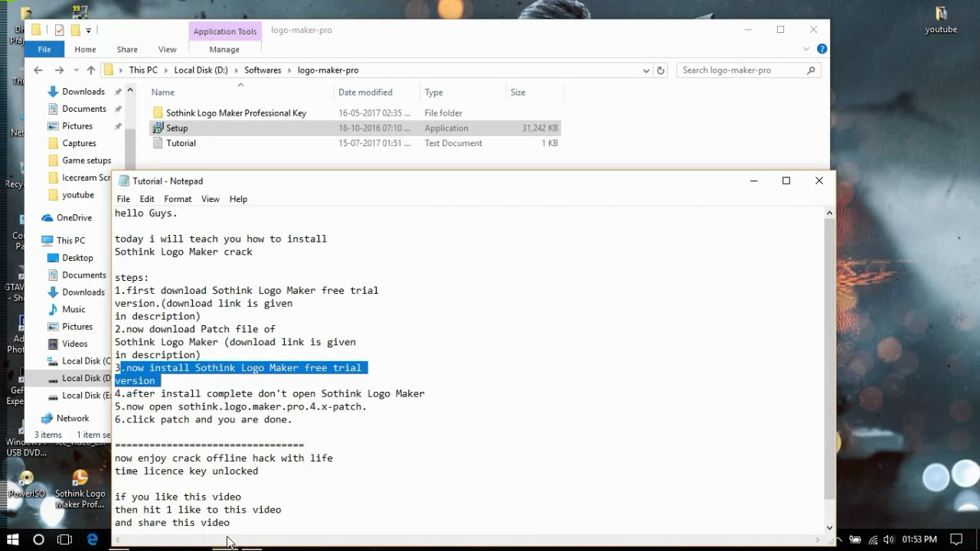The width and height of the screenshot is (980, 551).
Task: Click the Windows Start button
Action: point(12,540)
